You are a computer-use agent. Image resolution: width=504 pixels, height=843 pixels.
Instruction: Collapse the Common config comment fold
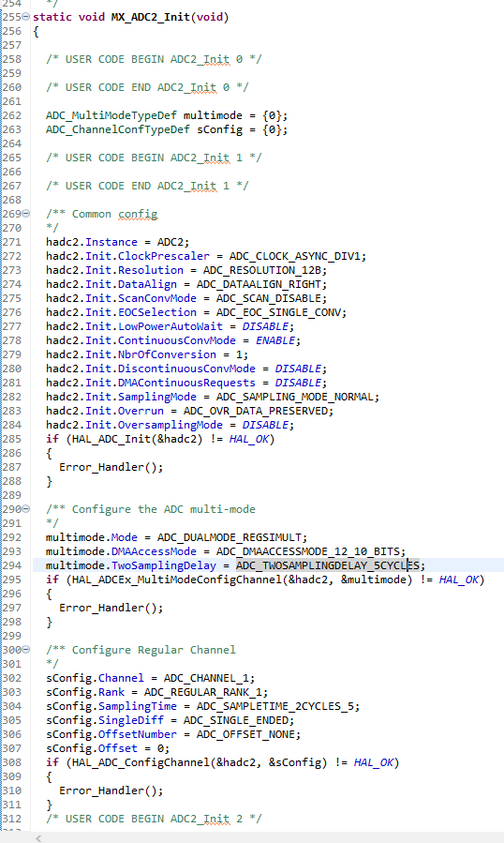[x=26, y=214]
